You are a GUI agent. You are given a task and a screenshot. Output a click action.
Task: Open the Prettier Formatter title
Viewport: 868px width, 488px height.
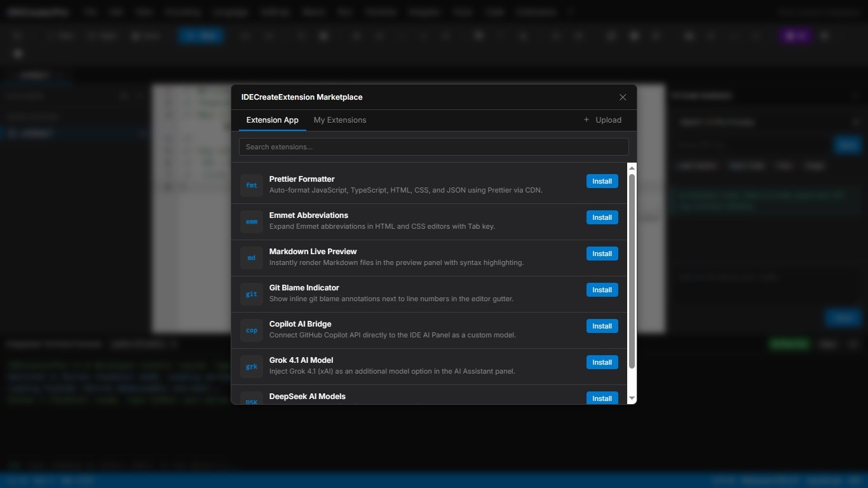[x=302, y=179]
